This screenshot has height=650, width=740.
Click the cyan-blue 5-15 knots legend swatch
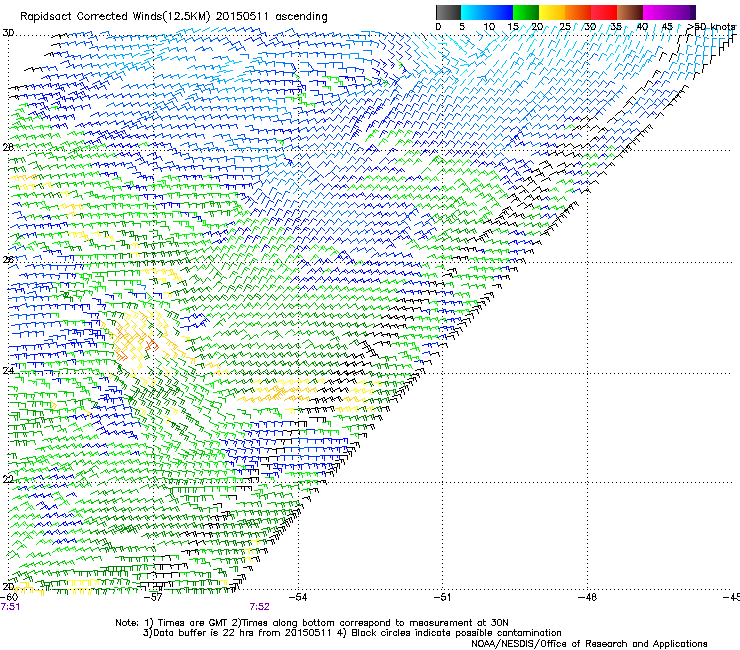pyautogui.click(x=487, y=12)
